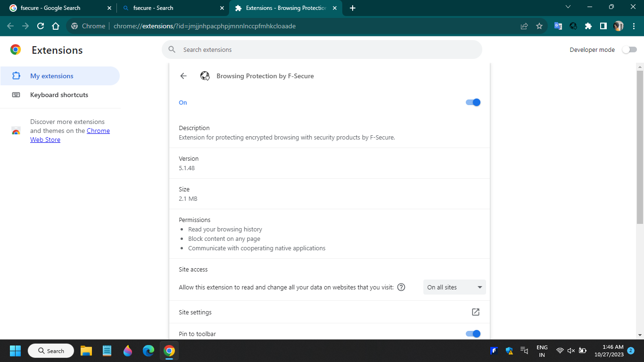This screenshot has width=644, height=362.
Task: Open Site settings external link icon
Action: coord(476,312)
